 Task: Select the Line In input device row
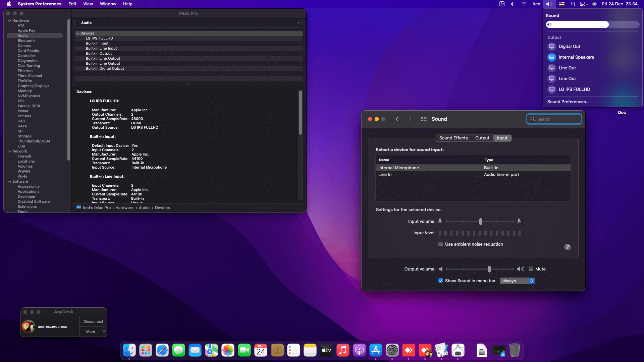tap(473, 175)
